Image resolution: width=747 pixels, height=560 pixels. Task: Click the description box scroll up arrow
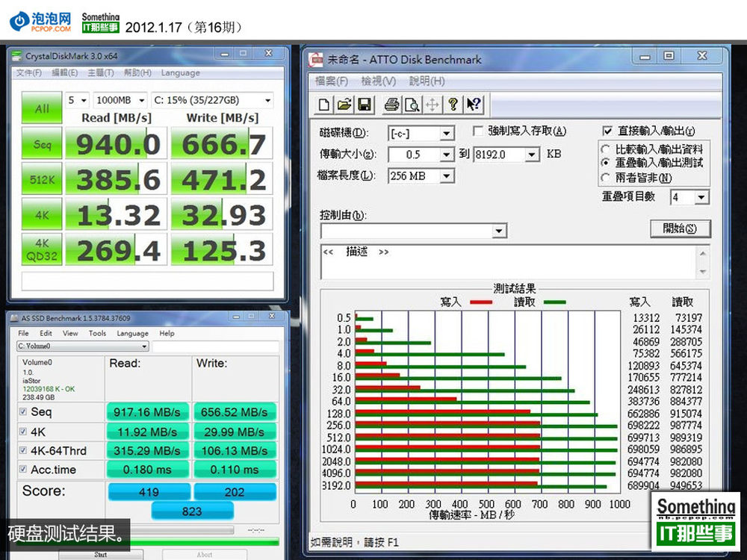click(702, 254)
